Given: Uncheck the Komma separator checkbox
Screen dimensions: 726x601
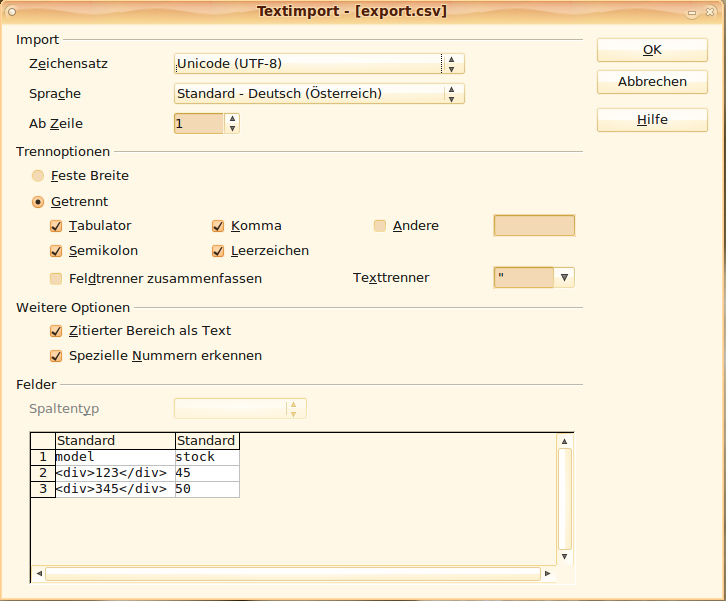Looking at the screenshot, I should tap(218, 226).
